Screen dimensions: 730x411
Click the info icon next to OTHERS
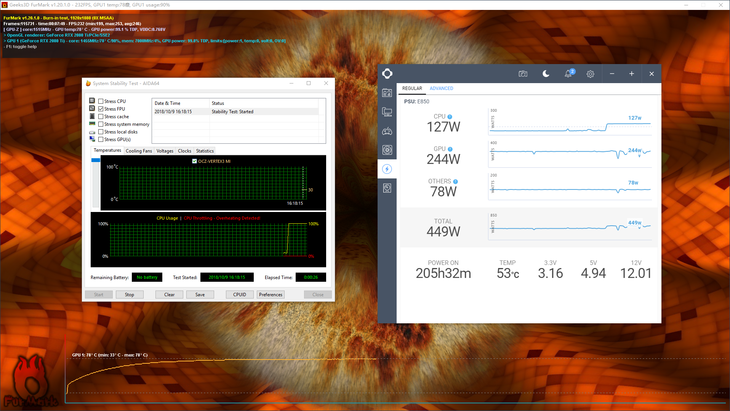[x=455, y=182]
